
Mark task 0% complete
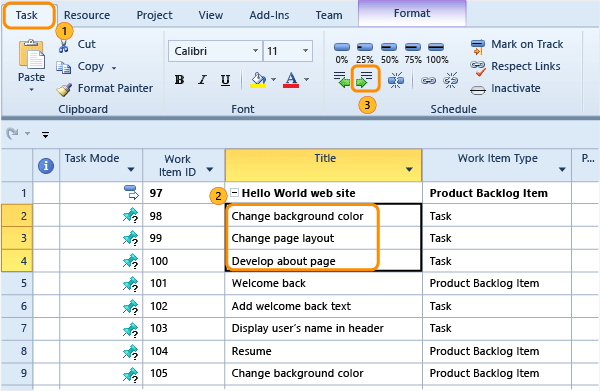tap(342, 52)
